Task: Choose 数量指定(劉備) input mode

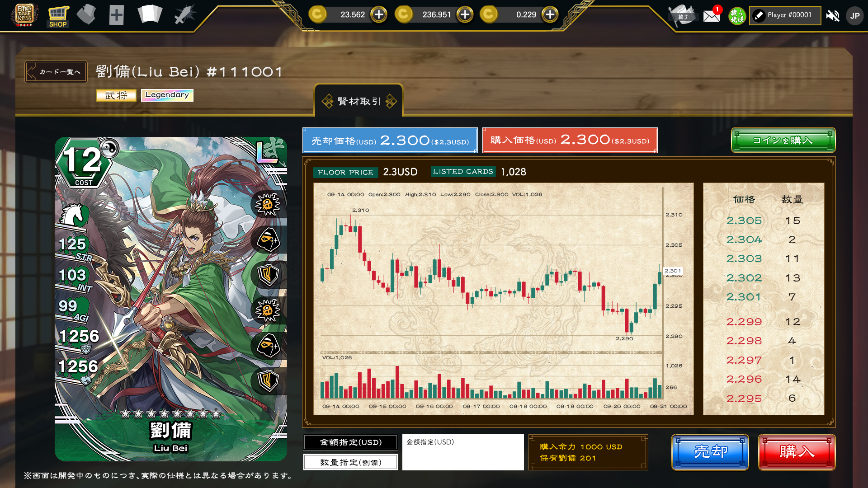Action: (x=351, y=462)
